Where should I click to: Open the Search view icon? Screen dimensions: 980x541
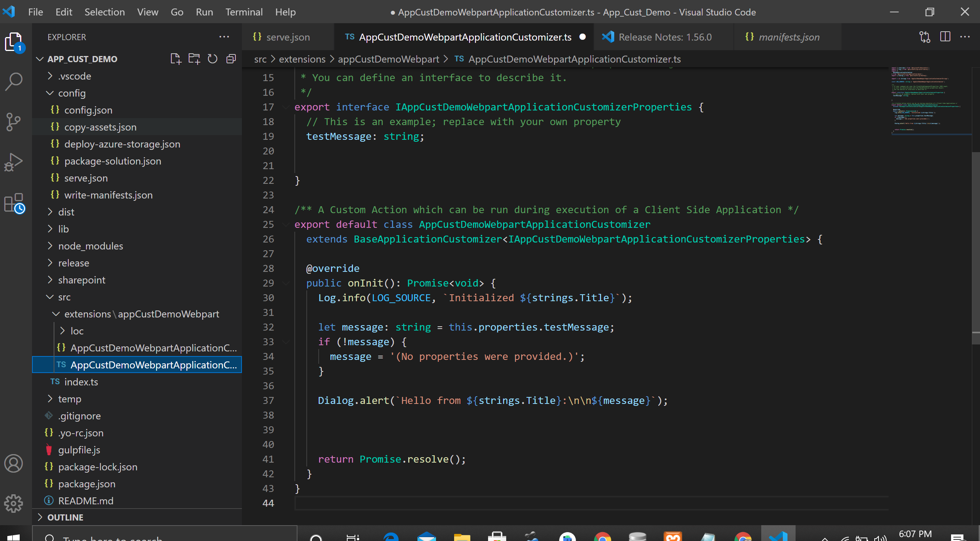[x=14, y=82]
